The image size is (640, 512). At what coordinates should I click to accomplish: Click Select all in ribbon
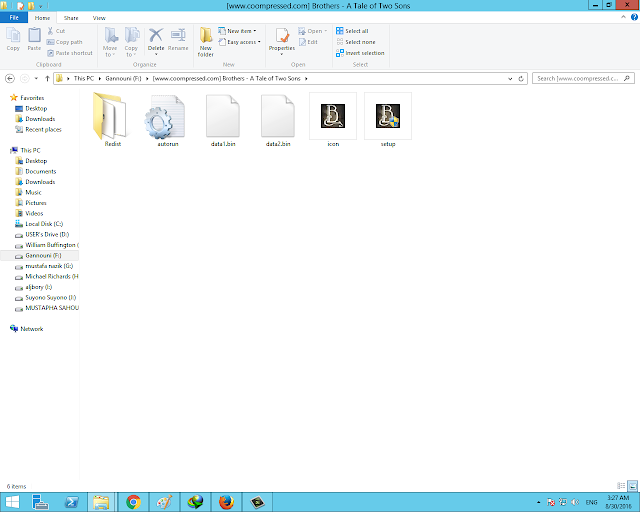pyautogui.click(x=352, y=31)
